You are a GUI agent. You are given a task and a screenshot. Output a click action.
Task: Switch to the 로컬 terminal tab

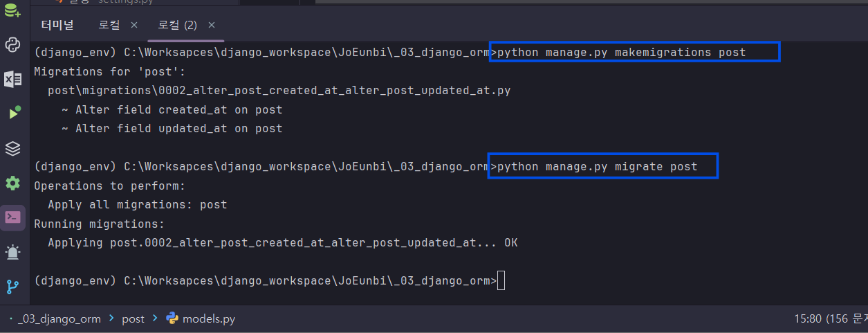pyautogui.click(x=109, y=25)
